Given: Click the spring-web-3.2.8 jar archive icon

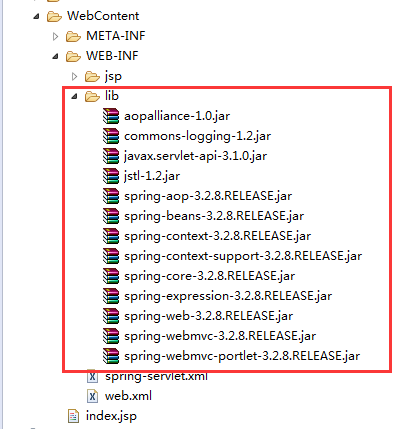Looking at the screenshot, I should coord(111,316).
